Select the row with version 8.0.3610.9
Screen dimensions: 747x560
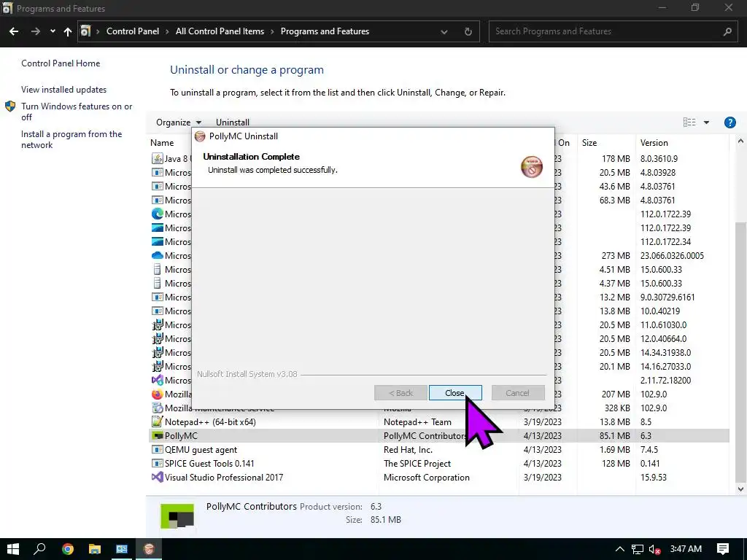439,158
